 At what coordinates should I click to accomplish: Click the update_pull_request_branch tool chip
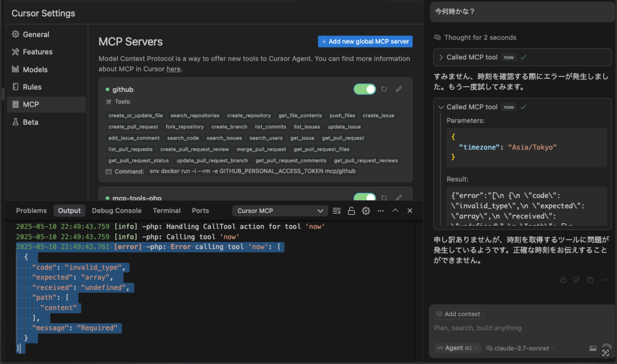click(x=212, y=161)
